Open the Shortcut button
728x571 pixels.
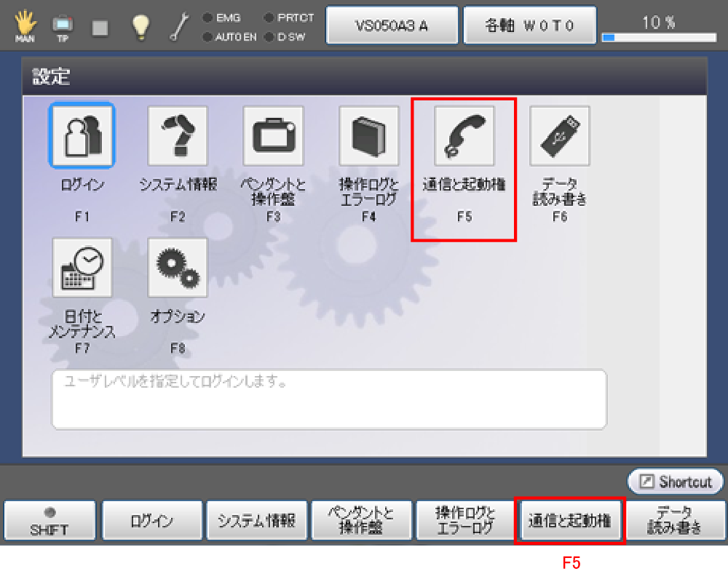click(x=675, y=482)
